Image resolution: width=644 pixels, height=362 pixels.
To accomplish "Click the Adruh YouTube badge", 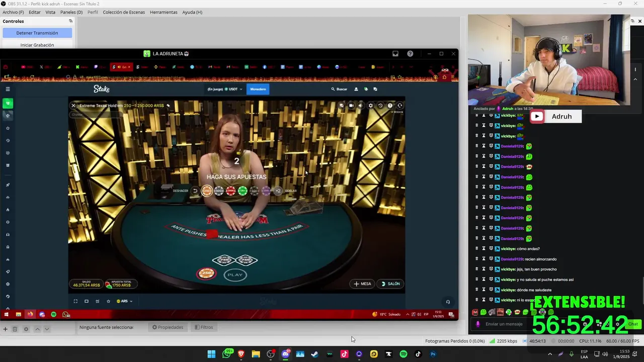I will (x=555, y=116).
